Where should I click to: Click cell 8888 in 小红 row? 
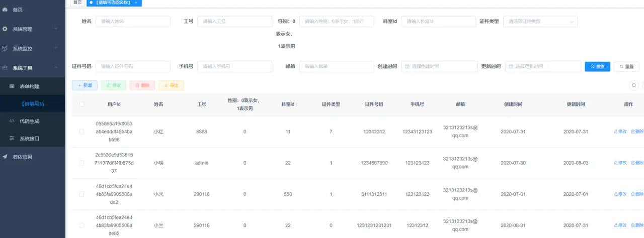coord(201,132)
